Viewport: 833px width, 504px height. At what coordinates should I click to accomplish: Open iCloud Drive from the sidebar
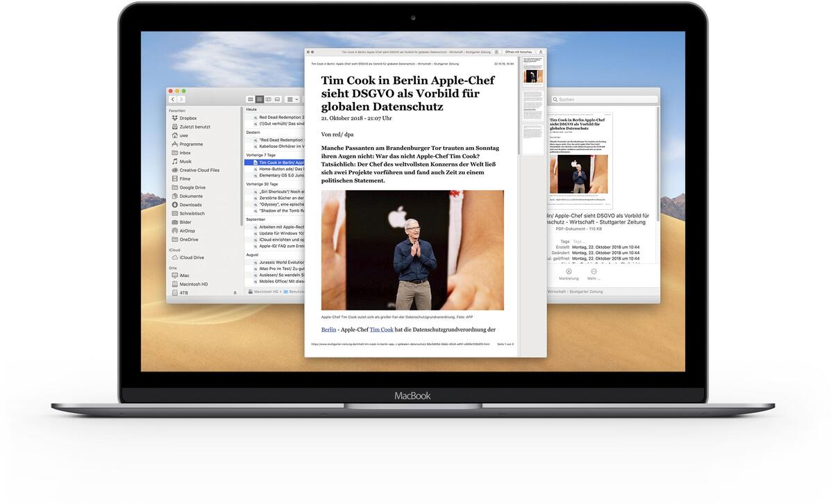click(x=189, y=256)
